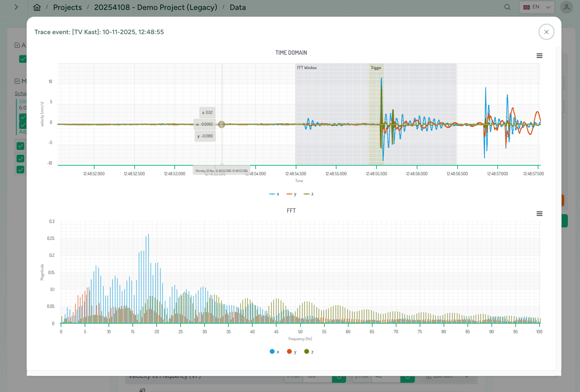580x392 pixels.
Task: Open the Projects breadcrumb link
Action: coord(68,7)
